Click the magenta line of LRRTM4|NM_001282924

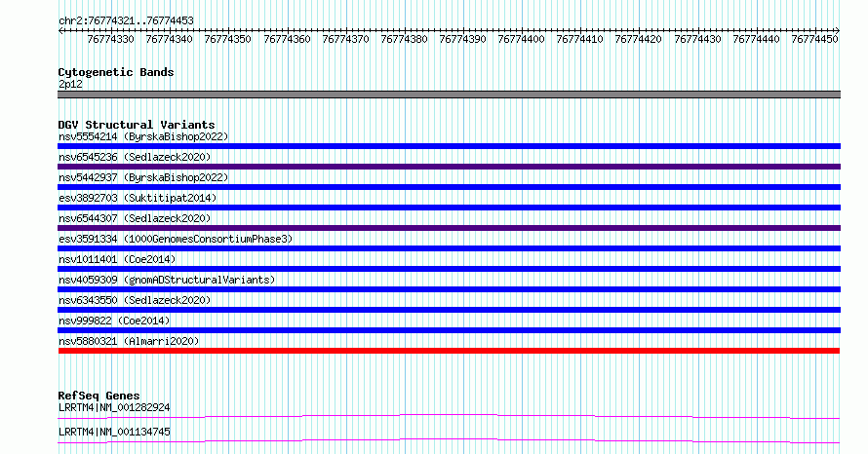(449, 416)
